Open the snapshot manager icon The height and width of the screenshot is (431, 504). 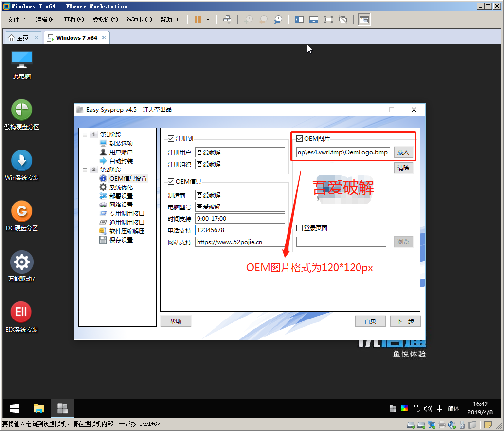coord(278,19)
